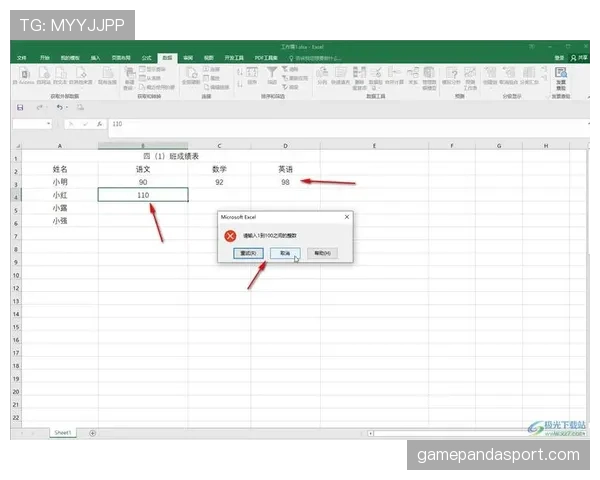
Task: Switch to the 开发工具 Developer tab
Action: pos(234,58)
